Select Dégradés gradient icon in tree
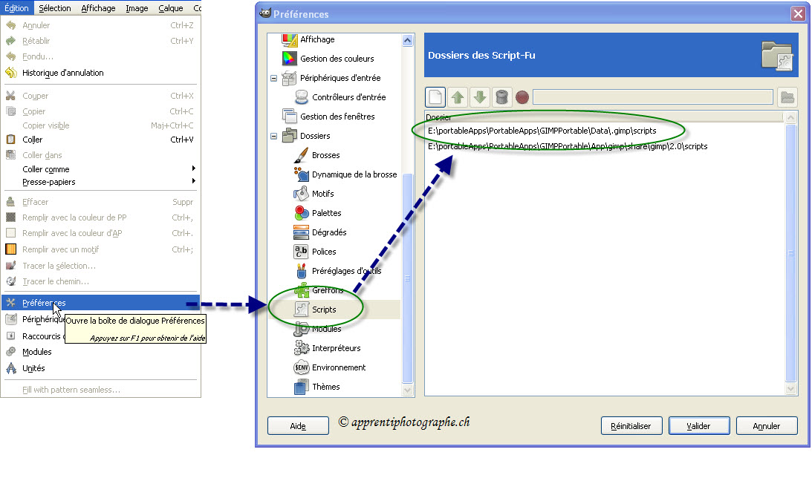The width and height of the screenshot is (812, 504). click(x=301, y=232)
